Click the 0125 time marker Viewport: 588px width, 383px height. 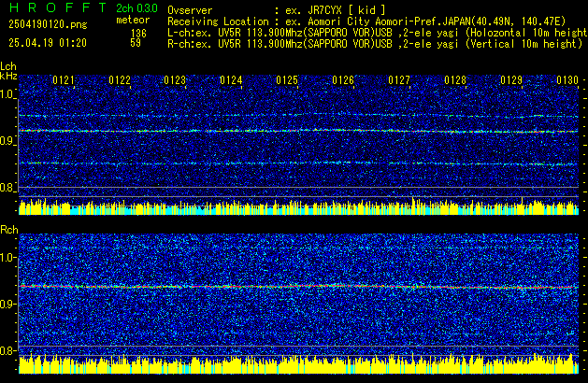287,80
